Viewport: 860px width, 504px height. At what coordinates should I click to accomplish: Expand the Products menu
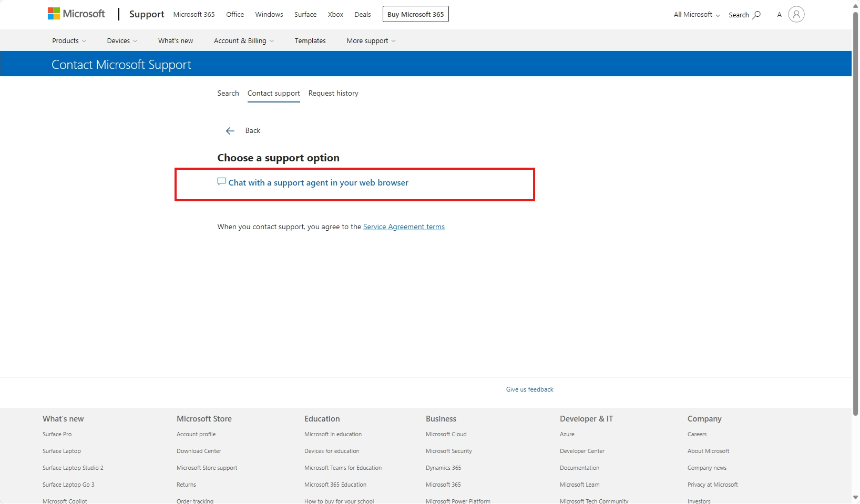69,40
